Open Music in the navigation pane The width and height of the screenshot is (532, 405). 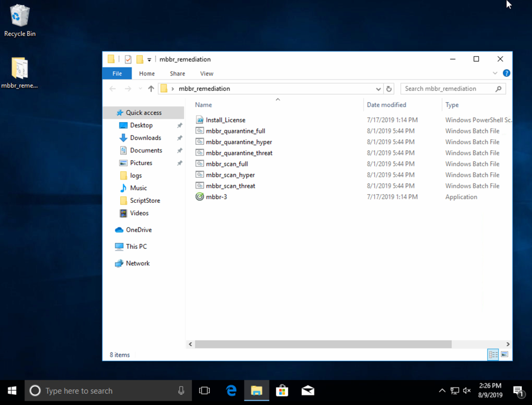pyautogui.click(x=138, y=188)
